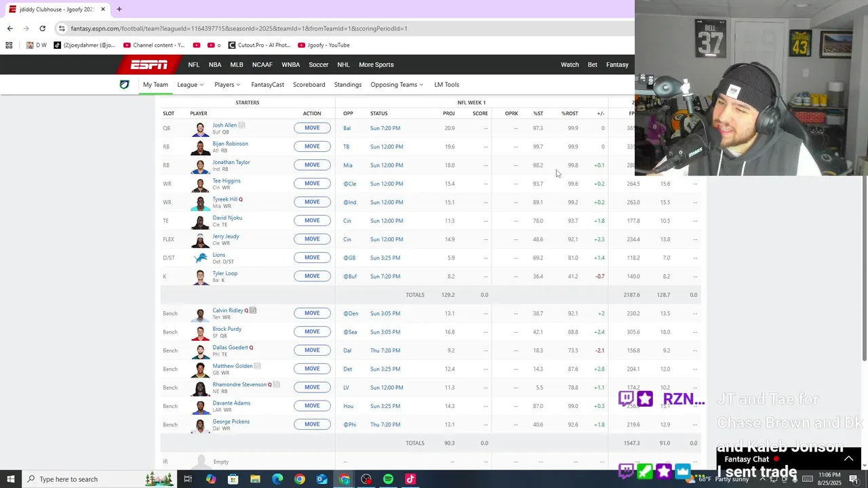Expand the Players dropdown menu
The height and width of the screenshot is (488, 868).
point(227,85)
